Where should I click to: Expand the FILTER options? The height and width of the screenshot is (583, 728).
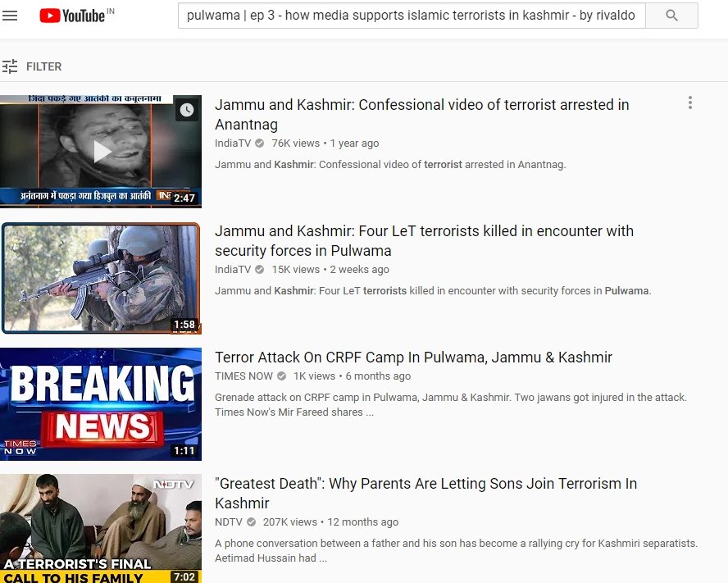pos(43,66)
